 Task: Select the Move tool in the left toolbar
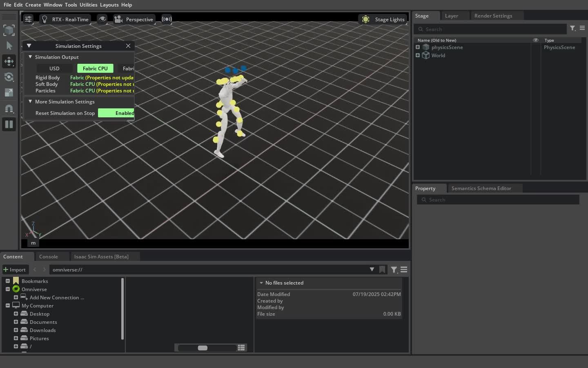9,61
